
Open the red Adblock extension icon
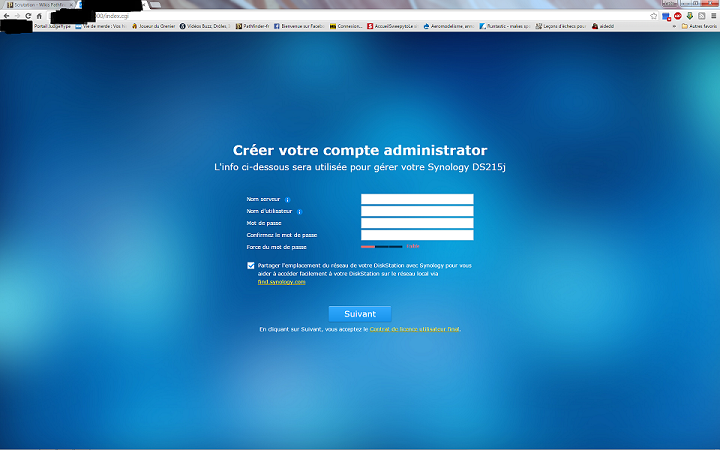(x=678, y=16)
